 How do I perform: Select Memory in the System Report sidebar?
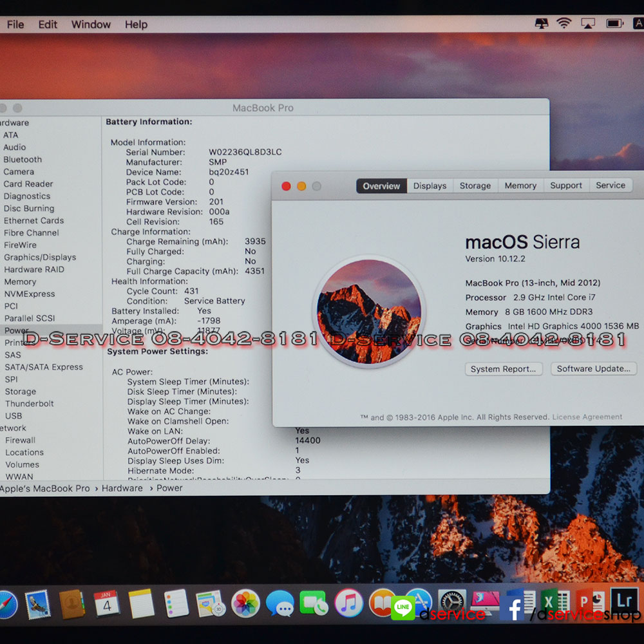tap(20, 282)
